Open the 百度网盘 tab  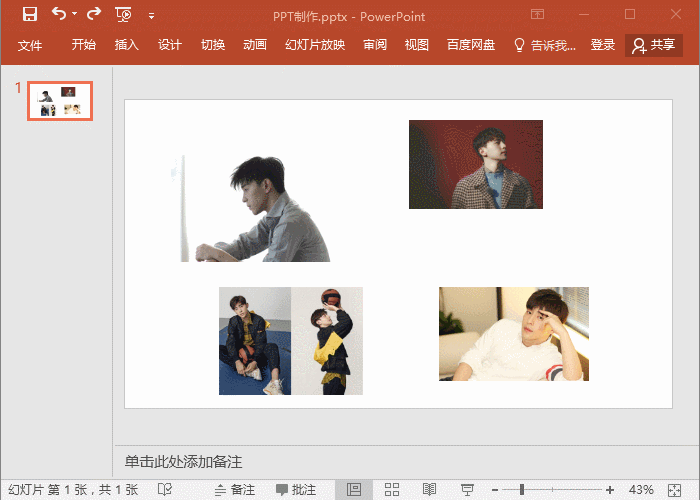(x=471, y=45)
